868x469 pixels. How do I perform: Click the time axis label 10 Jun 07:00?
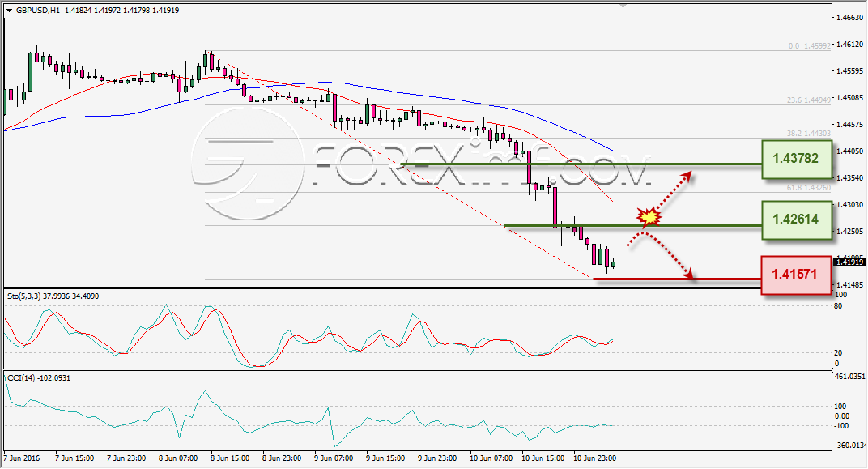tap(491, 458)
